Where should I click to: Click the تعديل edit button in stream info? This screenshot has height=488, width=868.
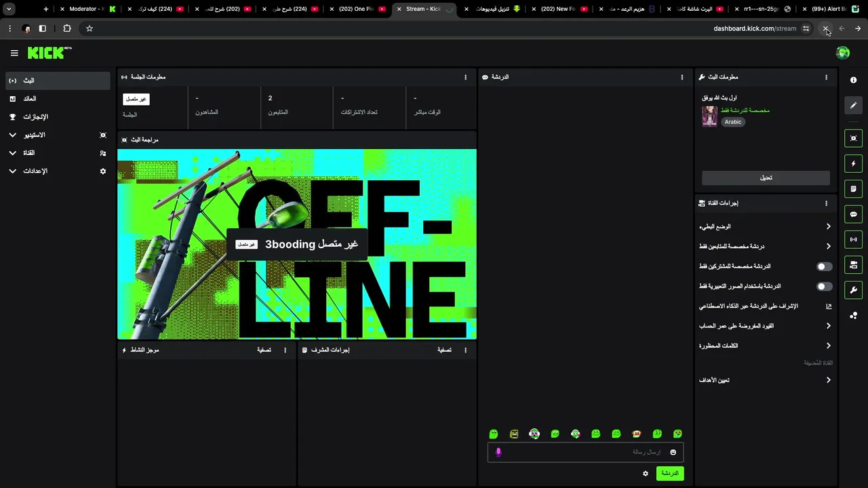coord(766,178)
